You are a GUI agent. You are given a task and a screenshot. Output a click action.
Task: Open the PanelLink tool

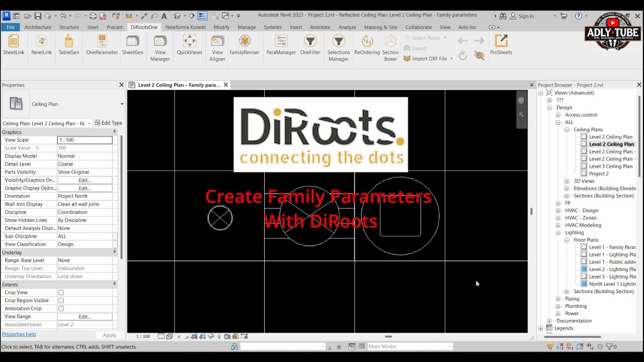tap(41, 45)
